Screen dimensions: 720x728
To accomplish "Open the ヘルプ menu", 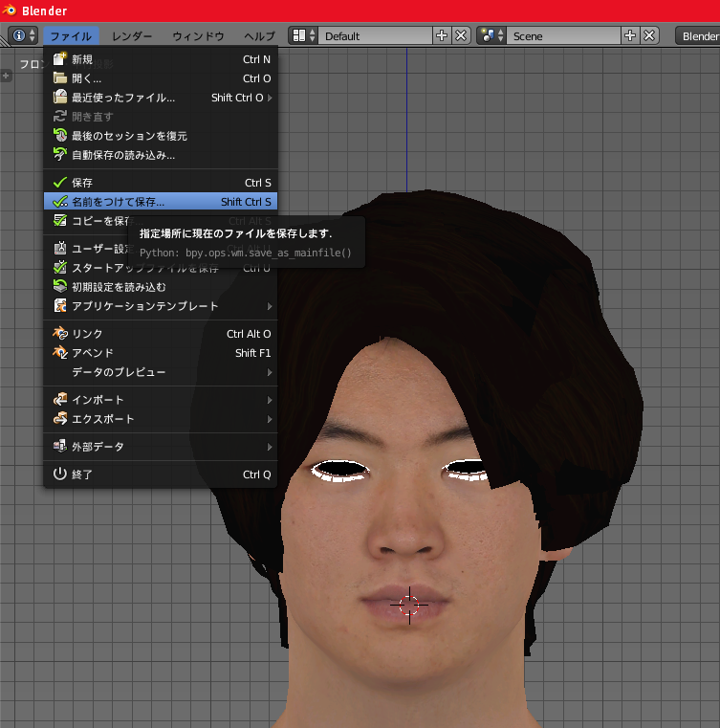I will tap(259, 35).
